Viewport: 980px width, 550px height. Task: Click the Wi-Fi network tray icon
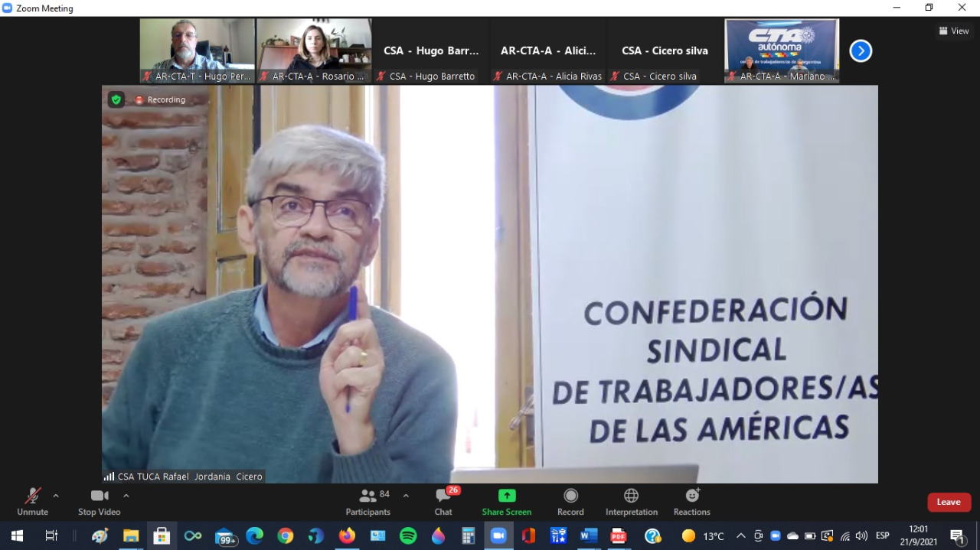845,535
